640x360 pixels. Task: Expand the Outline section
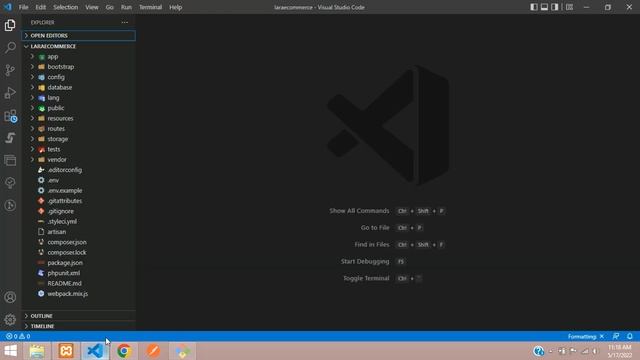point(78,316)
